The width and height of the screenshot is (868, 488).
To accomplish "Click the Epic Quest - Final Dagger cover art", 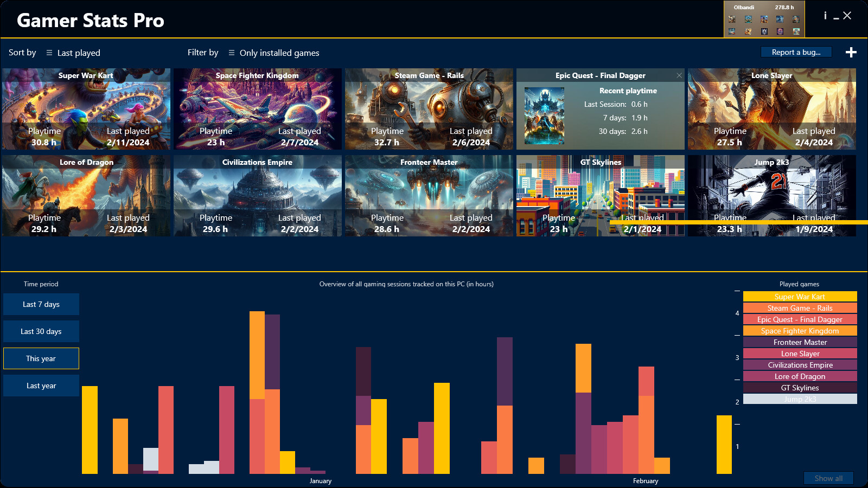I will click(x=544, y=115).
